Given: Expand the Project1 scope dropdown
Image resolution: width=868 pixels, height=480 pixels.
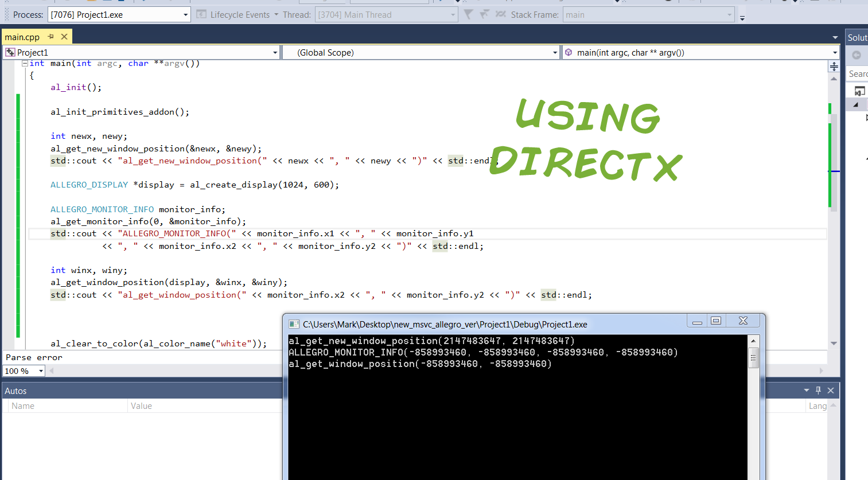Looking at the screenshot, I should click(x=275, y=53).
